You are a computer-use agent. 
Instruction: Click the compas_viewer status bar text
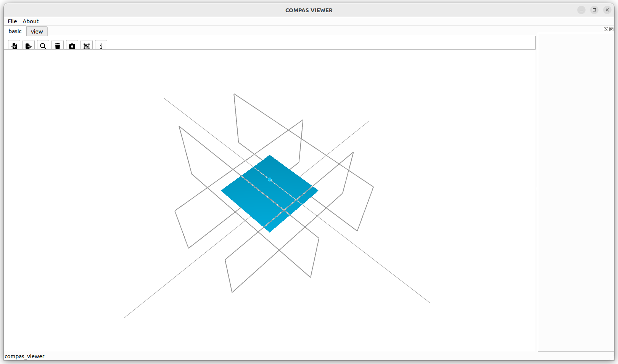(25, 356)
